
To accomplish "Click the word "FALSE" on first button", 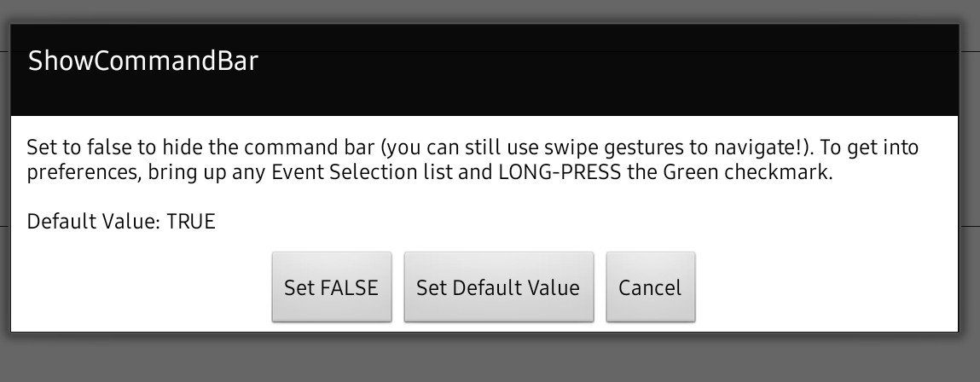I will click(348, 287).
